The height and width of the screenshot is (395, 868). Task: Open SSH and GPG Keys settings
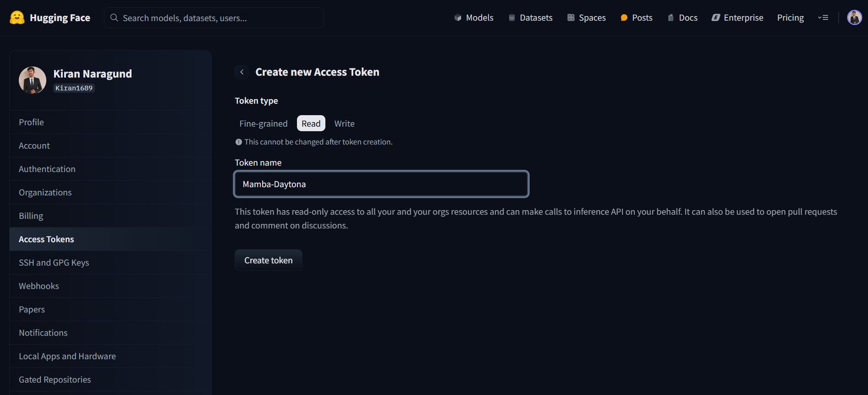[x=110, y=262]
